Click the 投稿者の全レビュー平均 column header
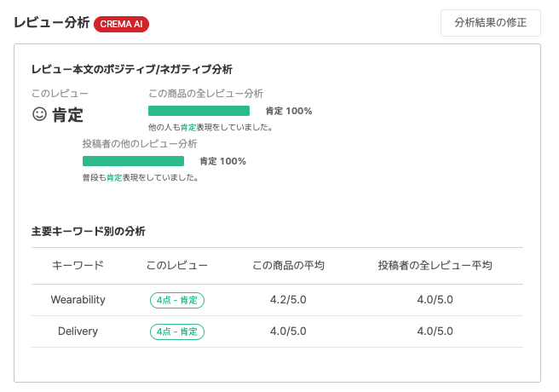The image size is (559, 392). 435,266
